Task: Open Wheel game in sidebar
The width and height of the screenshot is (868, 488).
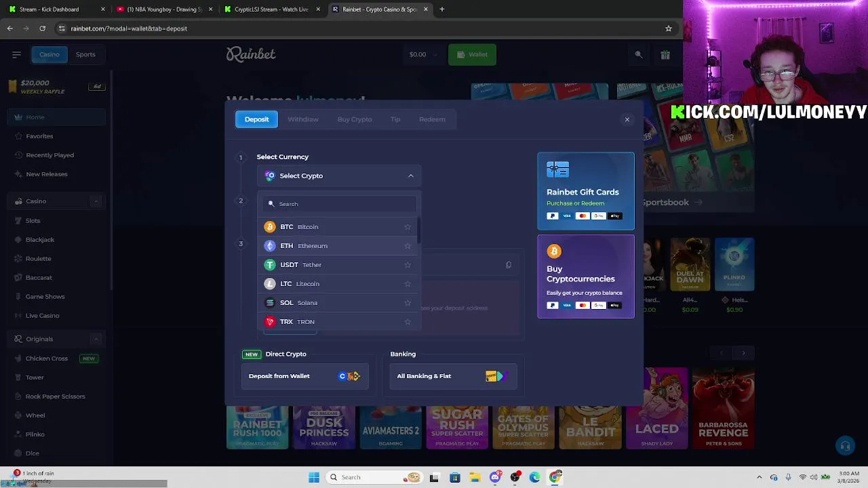Action: [56, 415]
